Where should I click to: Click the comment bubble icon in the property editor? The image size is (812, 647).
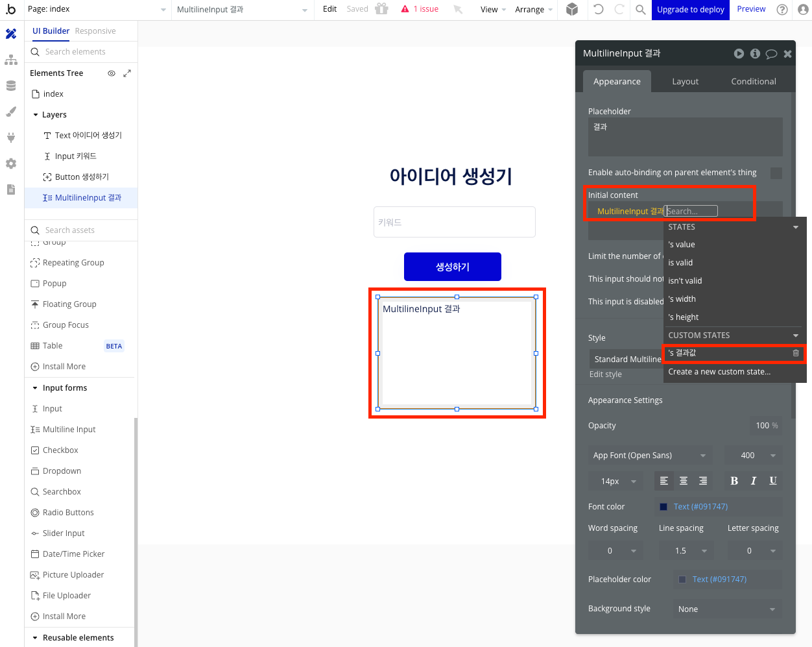tap(771, 54)
